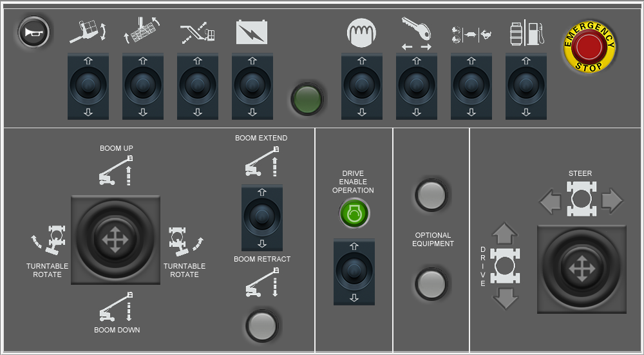Image resolution: width=644 pixels, height=355 pixels.
Task: Click button below Optional Equipment label
Action: pos(431,283)
